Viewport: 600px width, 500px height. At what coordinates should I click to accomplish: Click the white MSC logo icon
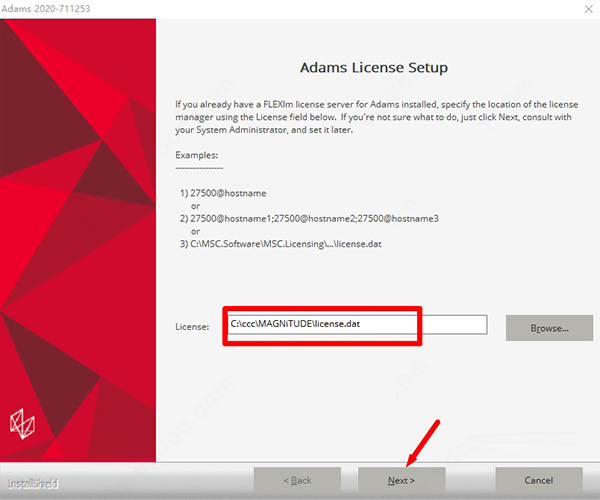pyautogui.click(x=24, y=423)
